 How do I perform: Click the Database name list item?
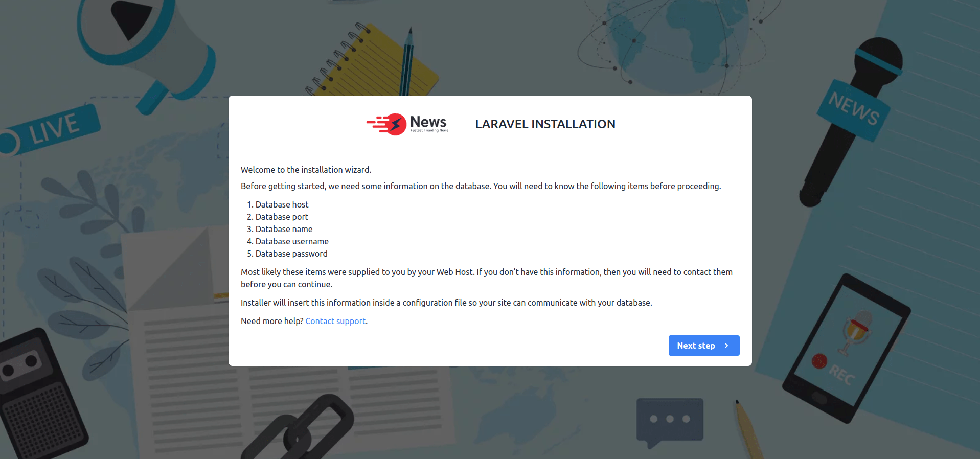point(284,229)
